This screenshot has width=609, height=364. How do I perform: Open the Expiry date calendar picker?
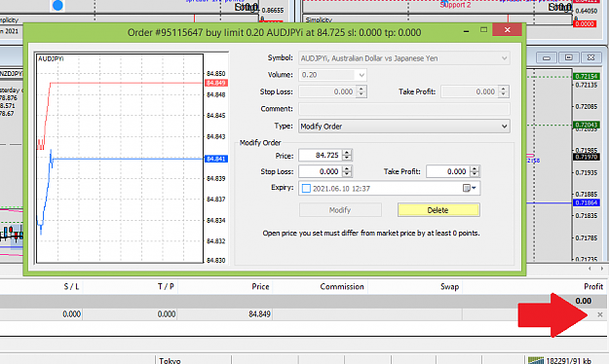pyautogui.click(x=470, y=188)
